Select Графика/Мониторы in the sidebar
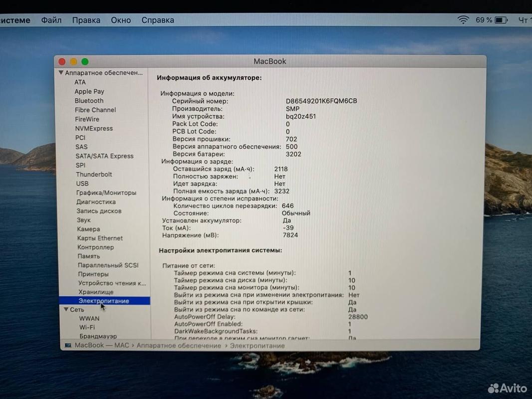The height and width of the screenshot is (399, 532). click(106, 193)
